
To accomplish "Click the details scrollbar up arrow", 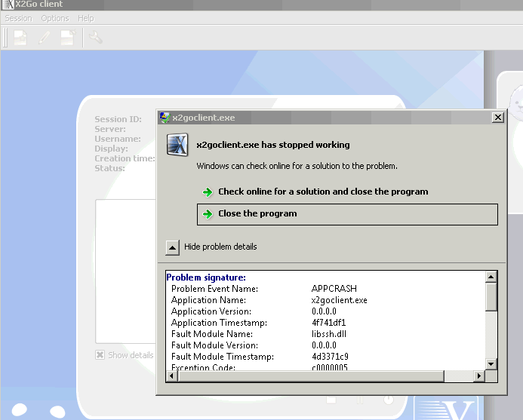I will click(491, 277).
